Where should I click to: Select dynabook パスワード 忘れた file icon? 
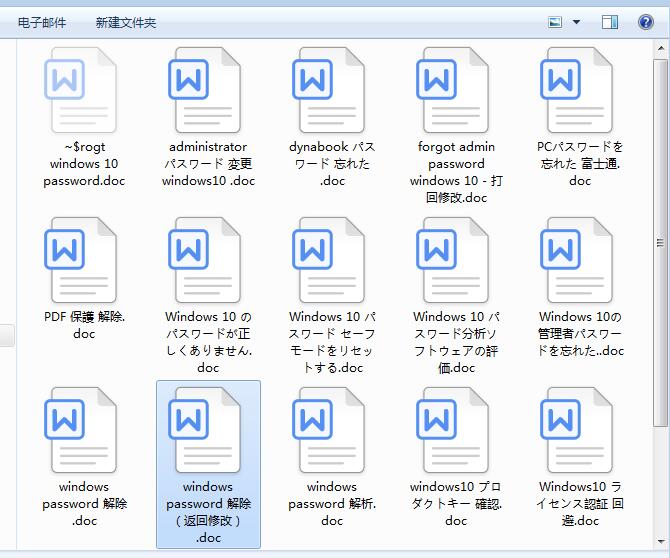point(328,90)
